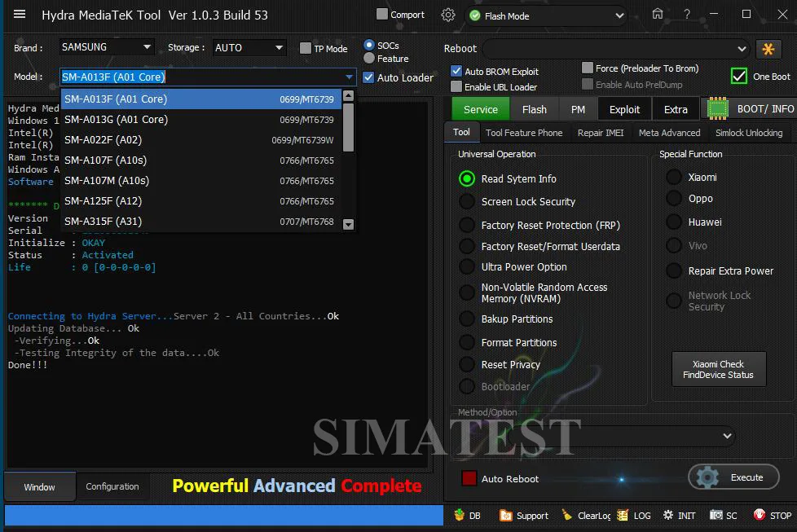
Task: Choose SM-A013G (A01 Core) from list
Action: [200, 120]
